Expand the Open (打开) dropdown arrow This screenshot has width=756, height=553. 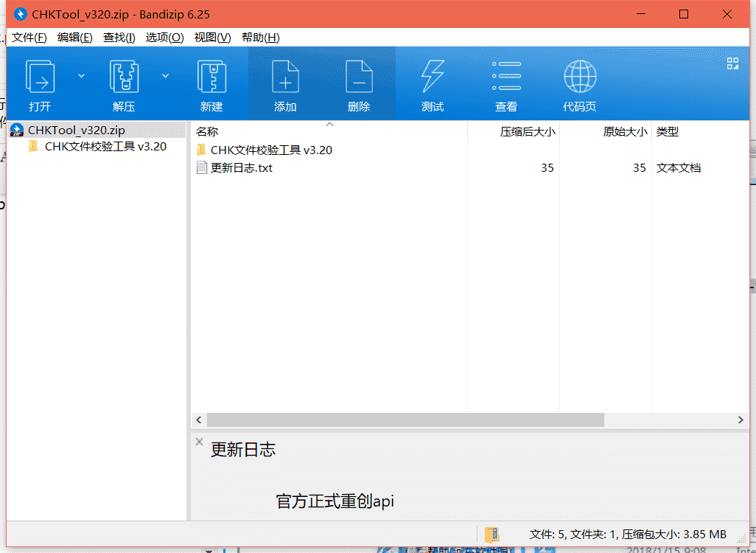pyautogui.click(x=82, y=76)
